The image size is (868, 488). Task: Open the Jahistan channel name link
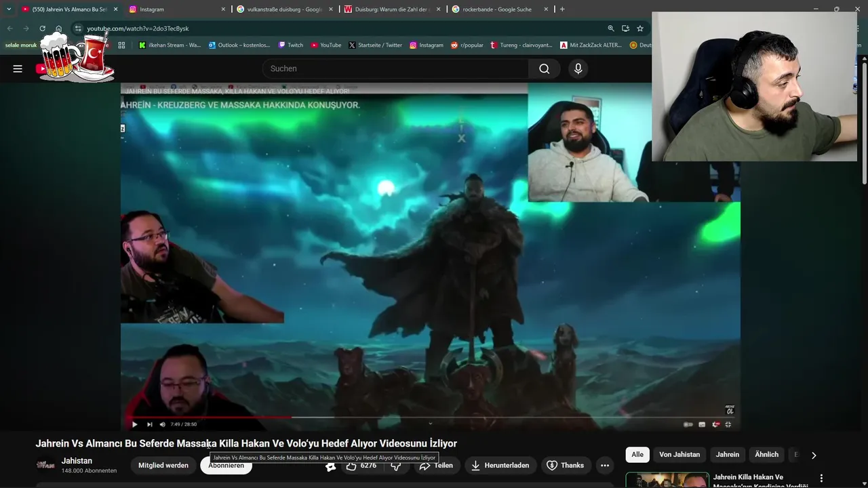pyautogui.click(x=77, y=461)
